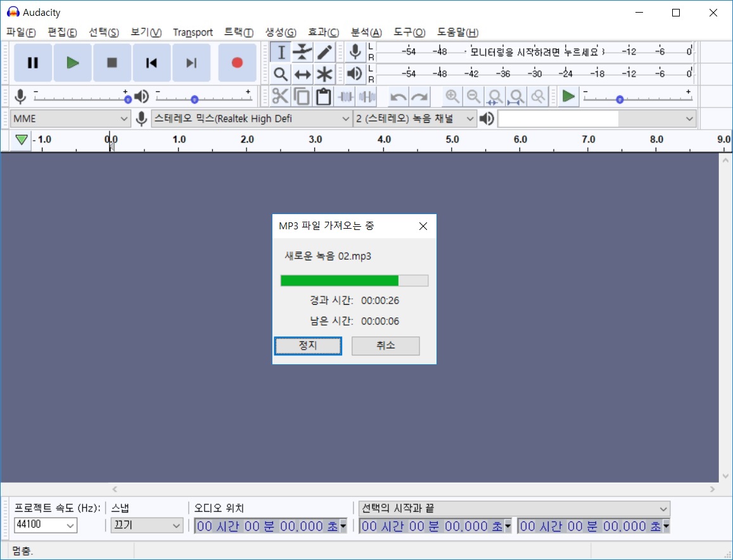This screenshot has height=560, width=733.
Task: Select the Selection (I-beam) tool
Action: pyautogui.click(x=281, y=52)
